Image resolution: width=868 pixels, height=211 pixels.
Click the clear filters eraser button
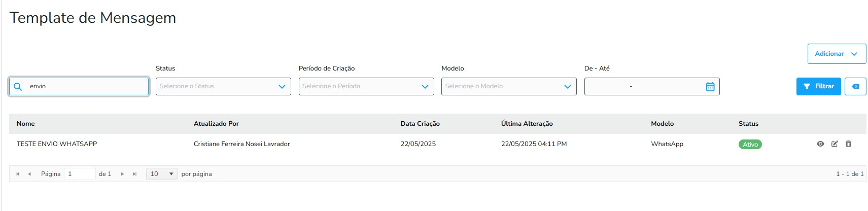(855, 87)
